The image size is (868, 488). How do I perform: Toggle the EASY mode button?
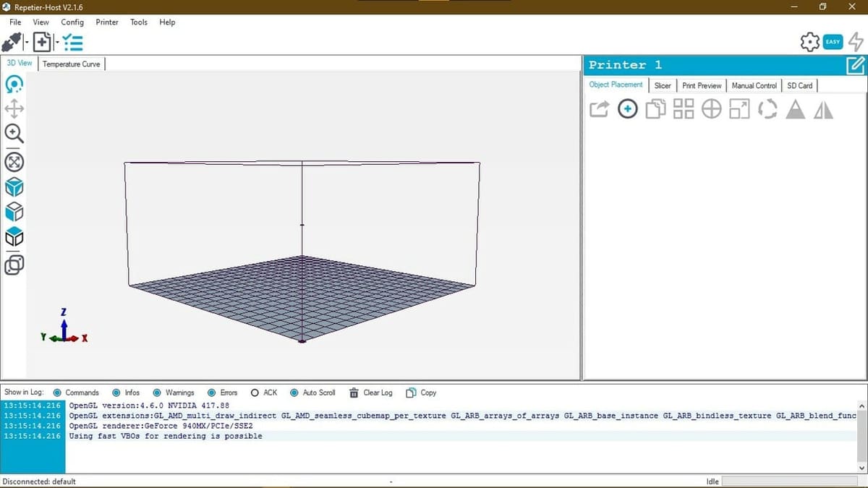[x=833, y=42]
